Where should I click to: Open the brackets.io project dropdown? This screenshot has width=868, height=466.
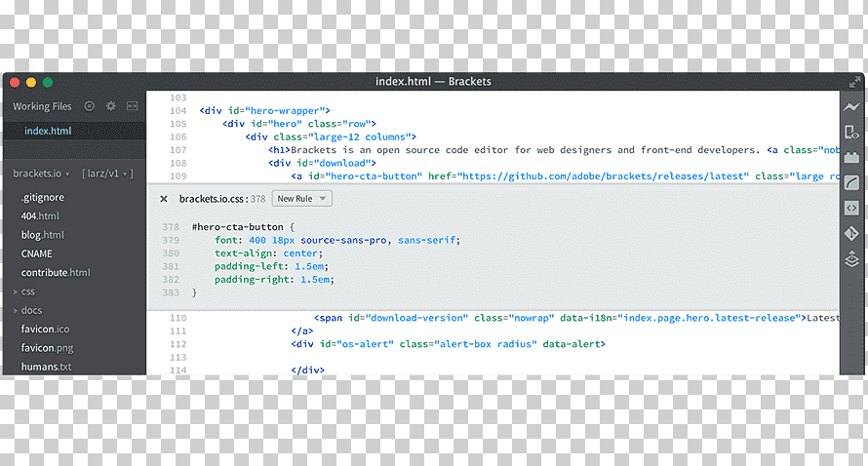coord(42,174)
